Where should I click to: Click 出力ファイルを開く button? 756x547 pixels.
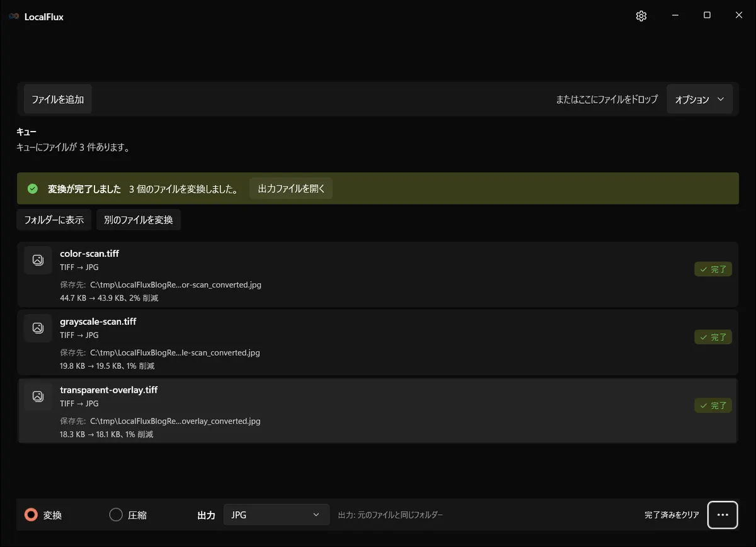tap(291, 189)
